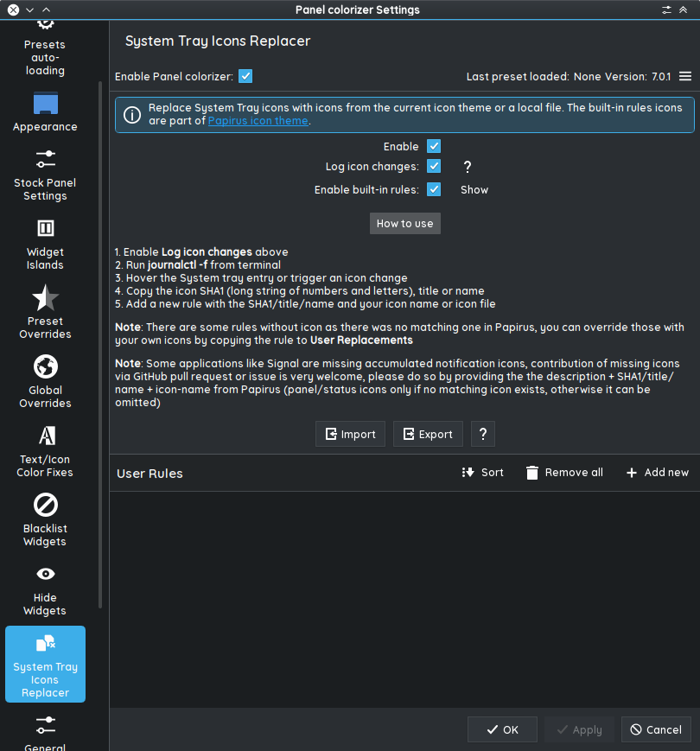
Task: Follow the Papirus icon theme link
Action: point(258,121)
